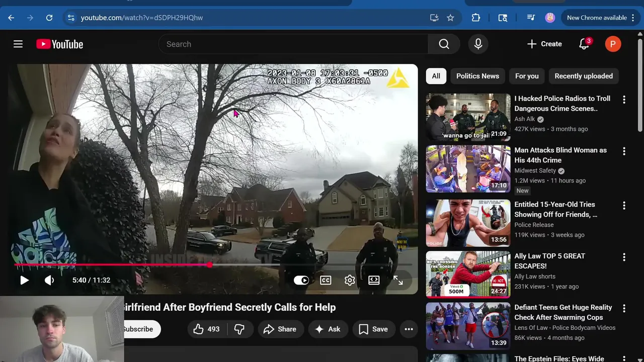Open Defiant Teens video thumbnail
The height and width of the screenshot is (362, 644).
468,326
